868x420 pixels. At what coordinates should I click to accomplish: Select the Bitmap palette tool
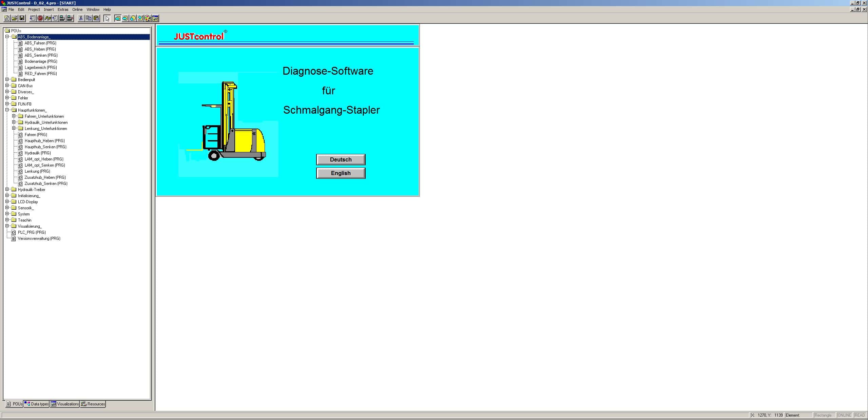pyautogui.click(x=148, y=18)
